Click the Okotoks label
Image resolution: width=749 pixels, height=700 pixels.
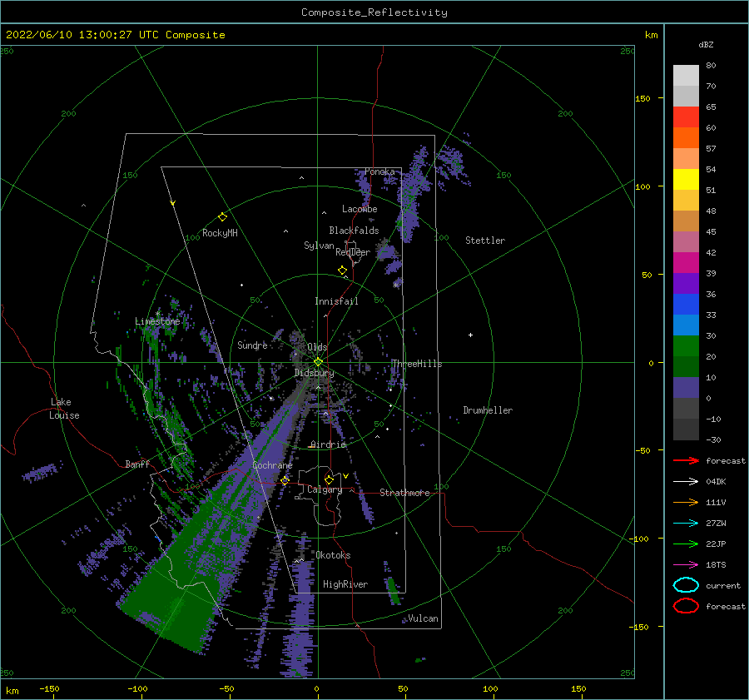[x=333, y=554]
